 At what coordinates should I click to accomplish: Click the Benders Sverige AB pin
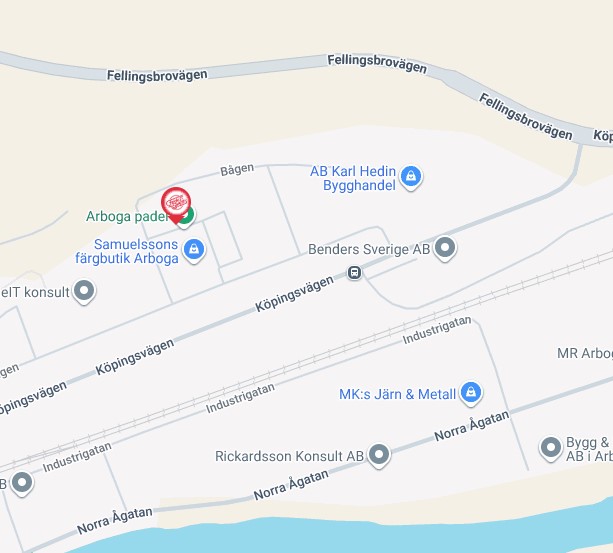click(x=445, y=249)
